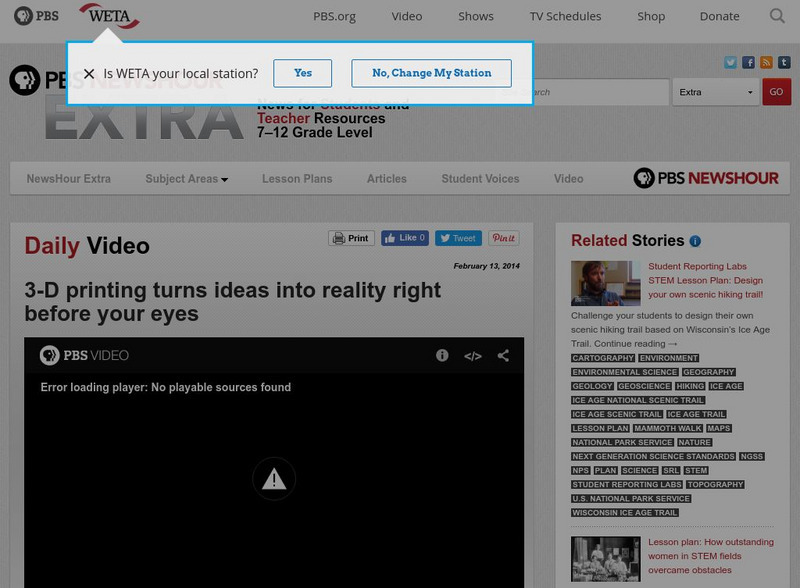This screenshot has width=800, height=588.
Task: Open the STUDENT REPORTING LABS tag
Action: coord(627,484)
